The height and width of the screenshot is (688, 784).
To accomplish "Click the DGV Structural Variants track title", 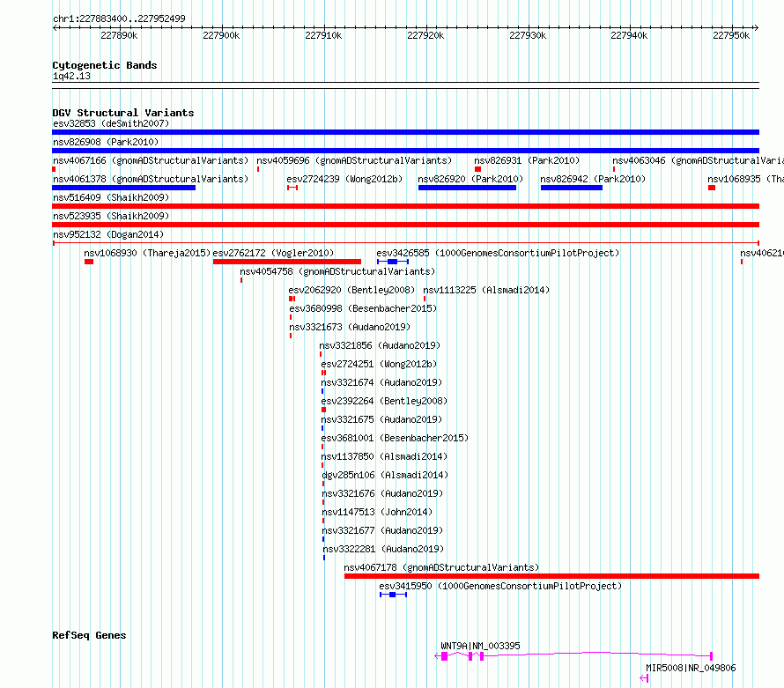I will pos(123,113).
